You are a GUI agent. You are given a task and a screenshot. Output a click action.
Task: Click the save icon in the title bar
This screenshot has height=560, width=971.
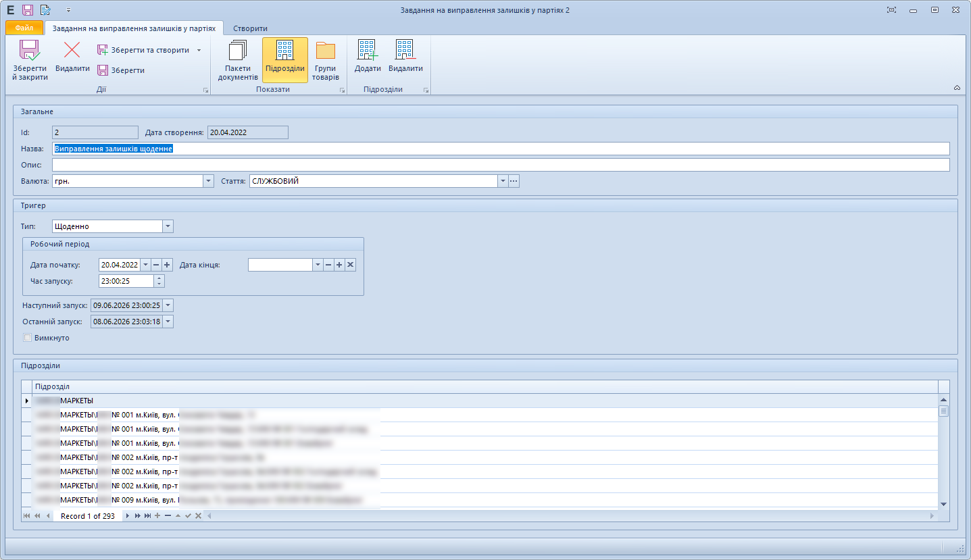click(28, 10)
